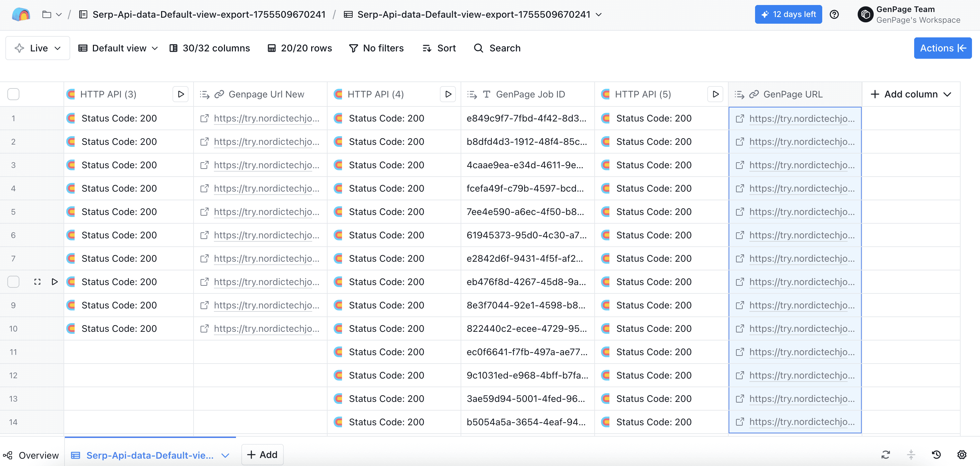Expand the Default view dropdown
980x466 pixels.
click(x=118, y=48)
